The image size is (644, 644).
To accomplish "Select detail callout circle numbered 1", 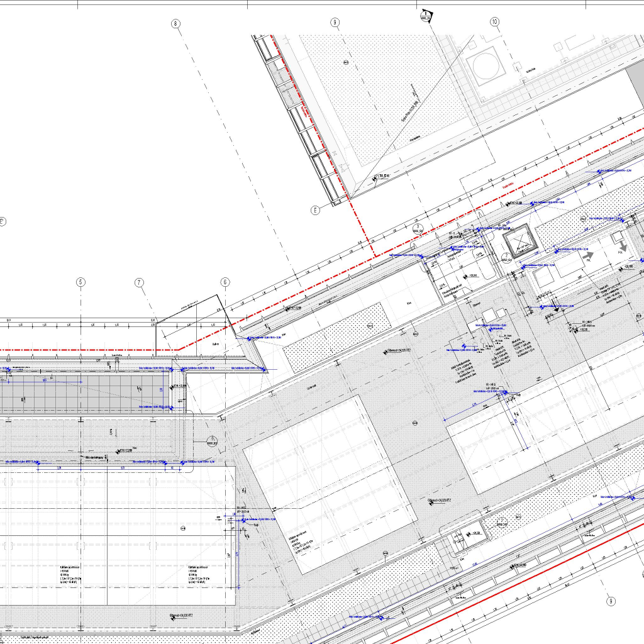I will coord(213,439).
